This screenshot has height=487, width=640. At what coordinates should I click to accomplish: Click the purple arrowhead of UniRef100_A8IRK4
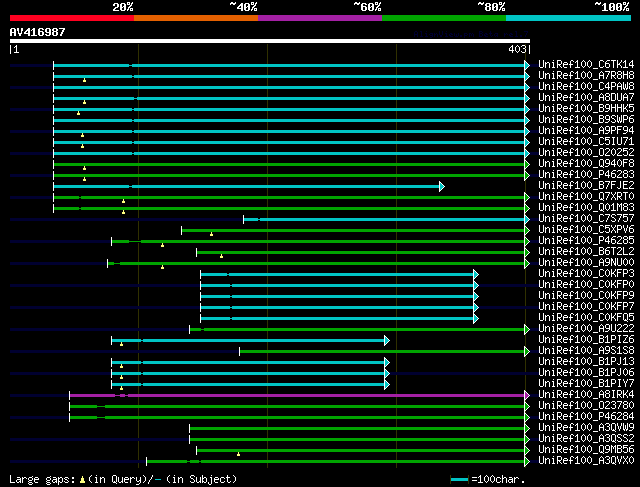point(527,396)
